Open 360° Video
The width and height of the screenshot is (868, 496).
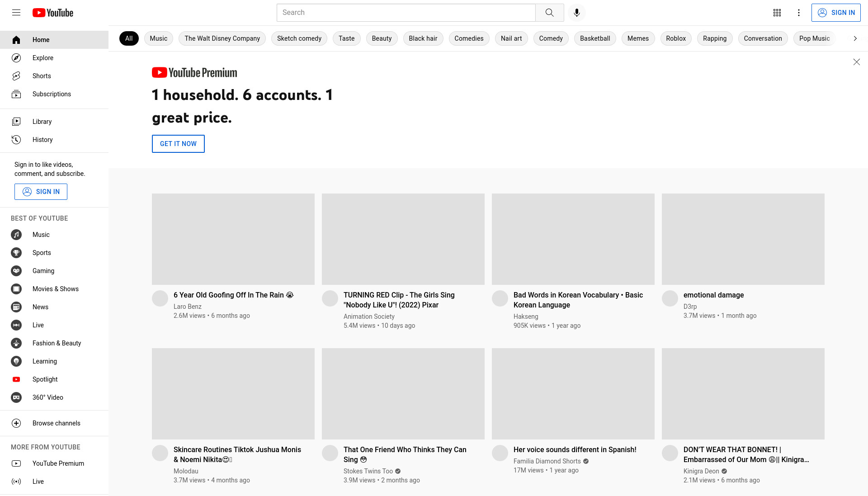click(54, 397)
